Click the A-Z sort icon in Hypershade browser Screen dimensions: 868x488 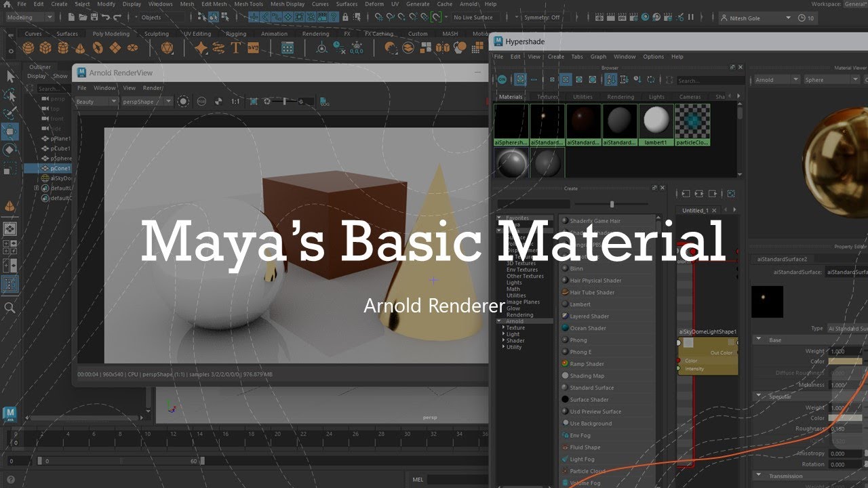(611, 79)
